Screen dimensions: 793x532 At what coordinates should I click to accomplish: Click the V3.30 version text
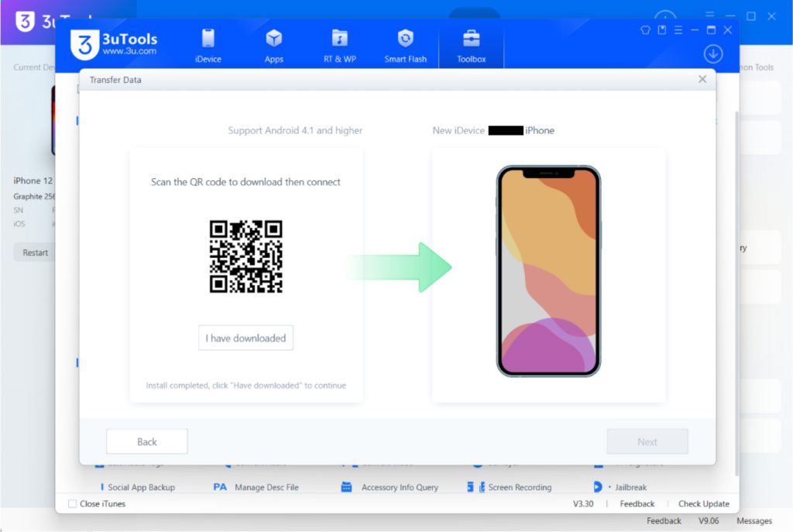(583, 503)
